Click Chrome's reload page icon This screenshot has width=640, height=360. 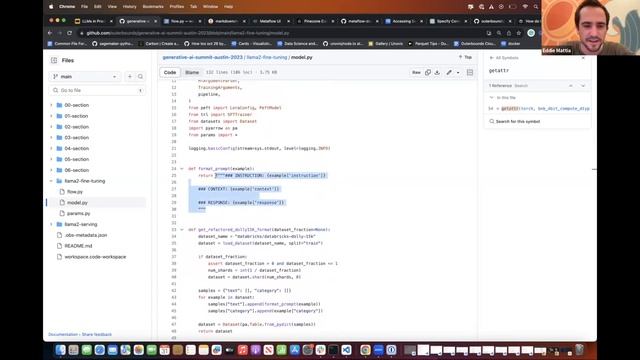click(x=69, y=33)
